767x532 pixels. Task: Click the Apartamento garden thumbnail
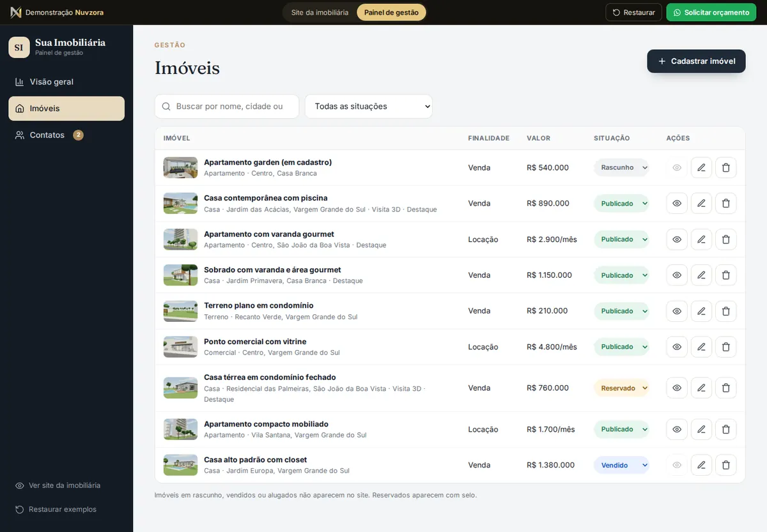click(180, 167)
